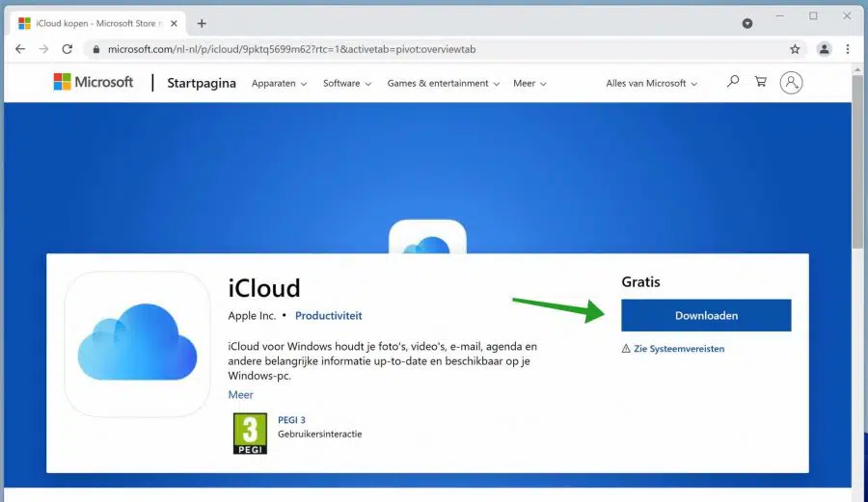Image resolution: width=868 pixels, height=502 pixels.
Task: Expand the Software menu
Action: point(347,84)
